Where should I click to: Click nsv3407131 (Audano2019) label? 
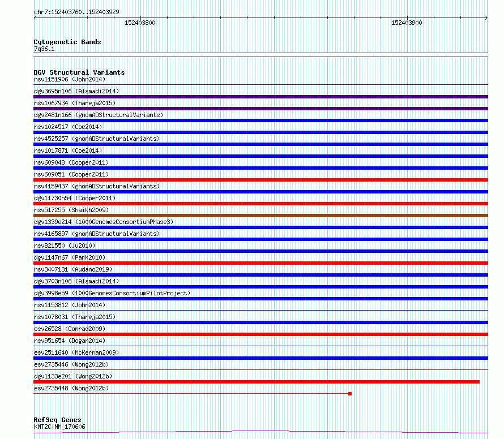coord(73,269)
